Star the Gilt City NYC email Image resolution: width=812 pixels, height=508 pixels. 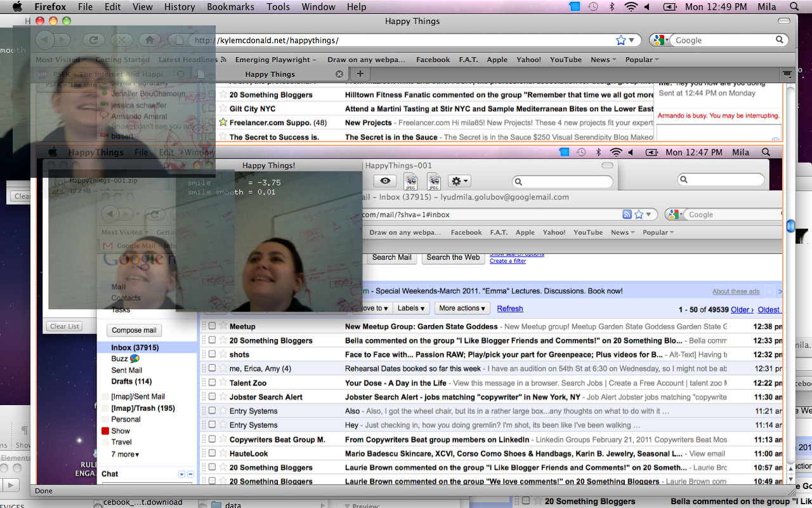[223, 109]
